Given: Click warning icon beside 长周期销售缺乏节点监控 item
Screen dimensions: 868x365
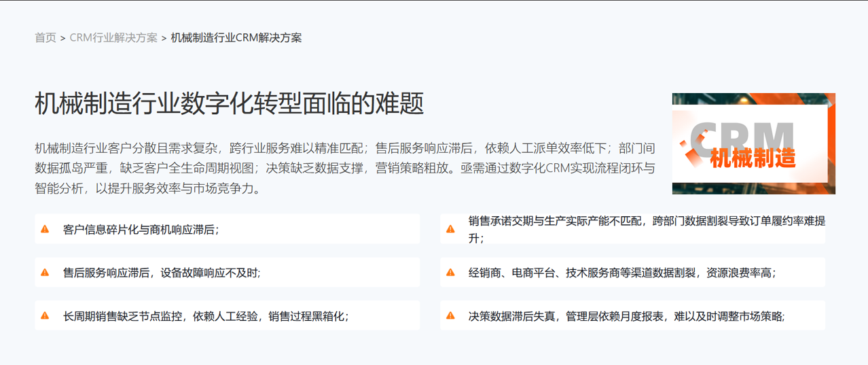Looking at the screenshot, I should (45, 315).
